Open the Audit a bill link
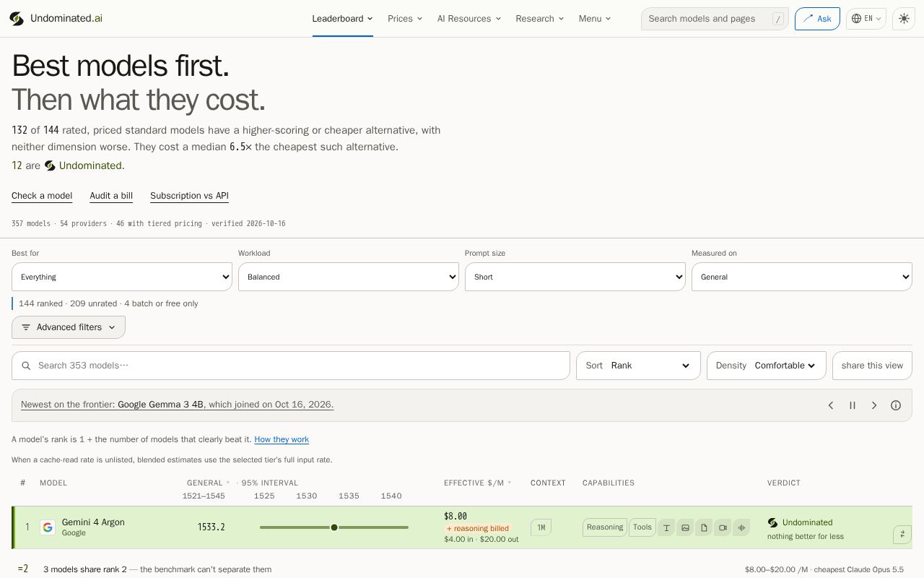924x578 pixels. pos(111,196)
